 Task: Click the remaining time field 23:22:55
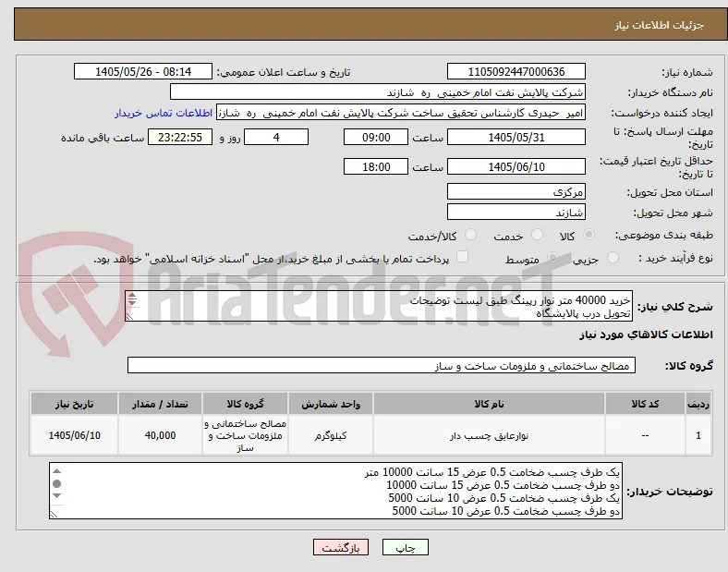coord(180,138)
